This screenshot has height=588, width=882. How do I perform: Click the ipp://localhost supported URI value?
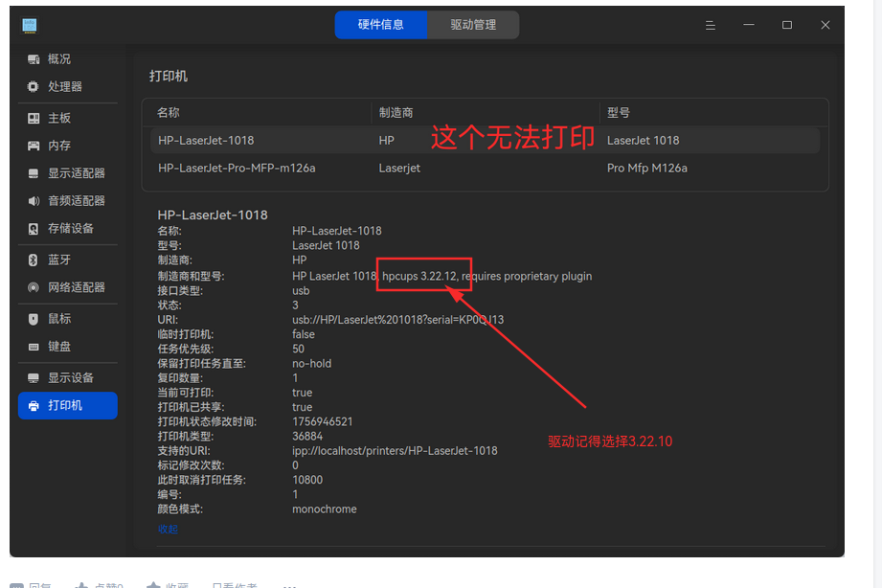395,451
